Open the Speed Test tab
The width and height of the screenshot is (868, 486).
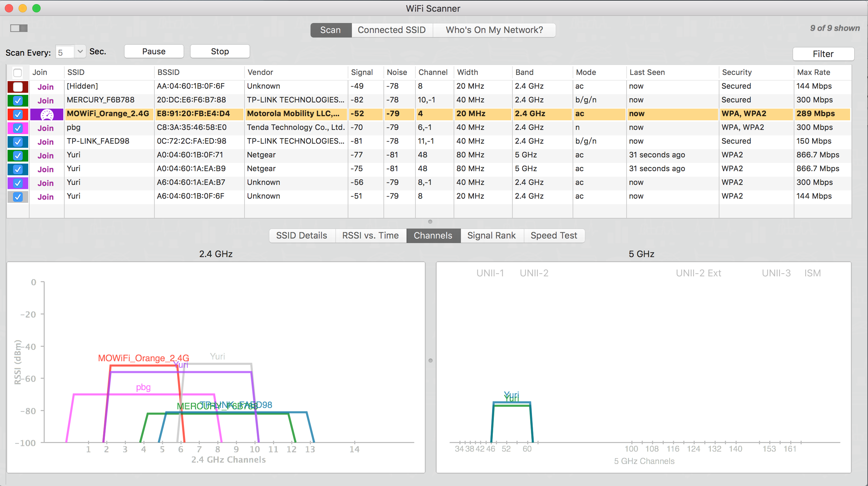pos(554,236)
